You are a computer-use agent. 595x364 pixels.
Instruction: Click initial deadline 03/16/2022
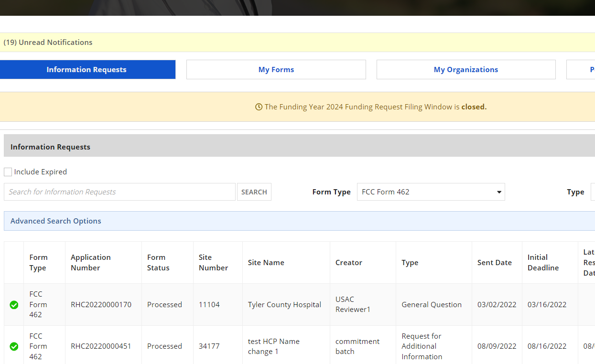point(547,305)
